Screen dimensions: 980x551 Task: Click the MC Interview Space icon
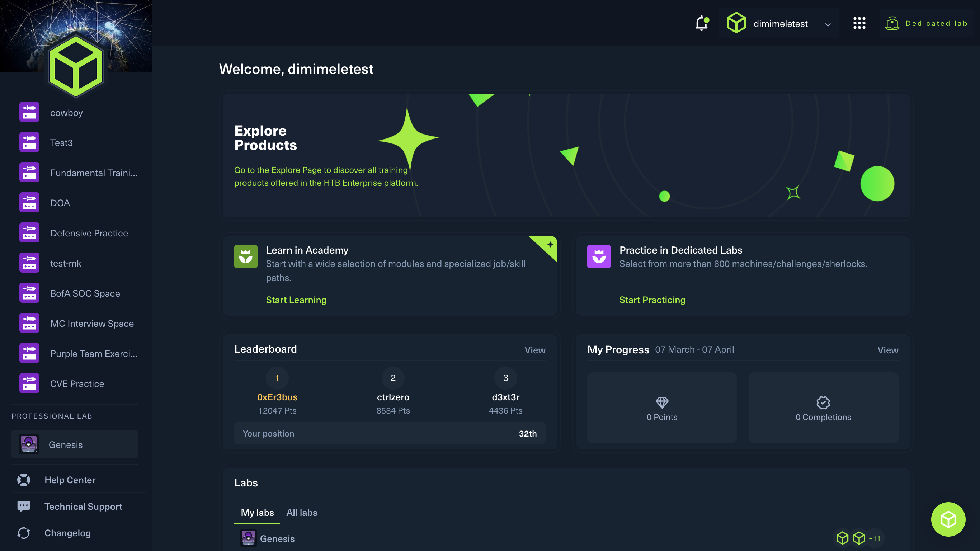point(29,323)
